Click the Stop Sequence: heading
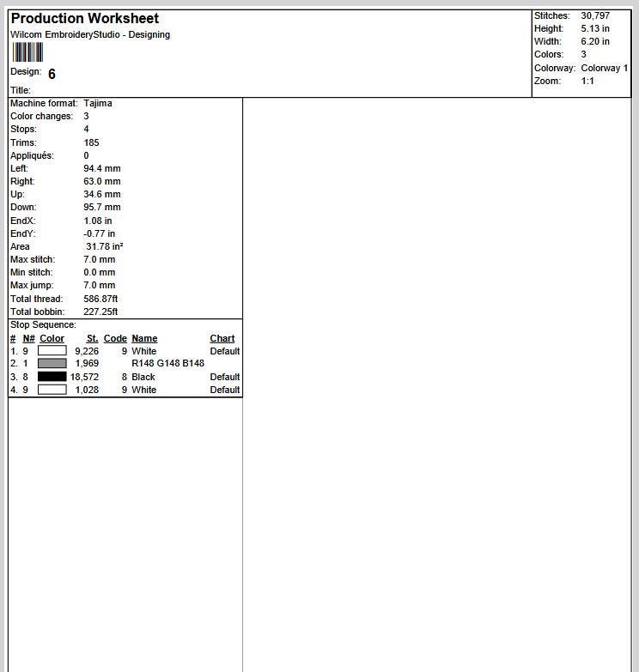 click(43, 325)
